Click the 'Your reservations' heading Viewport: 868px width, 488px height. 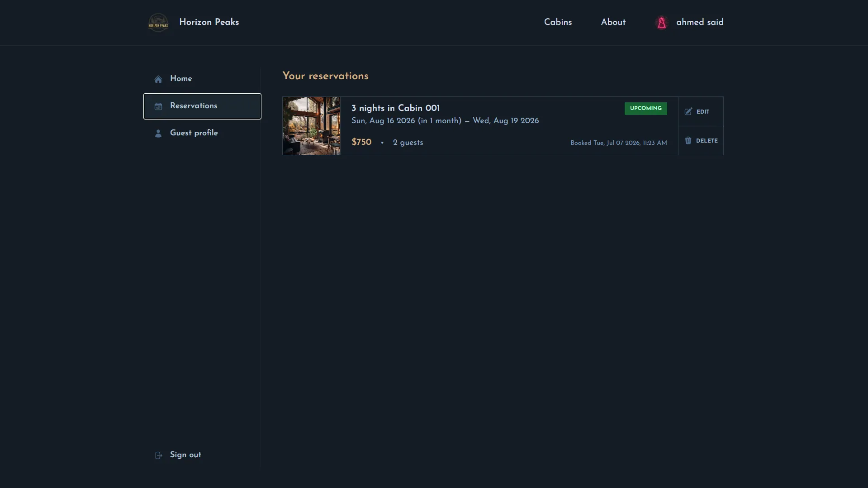[x=325, y=76]
